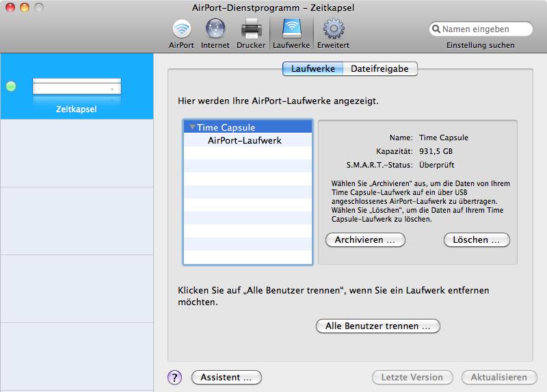547x392 pixels.
Task: Select the AirPort-Laufwerk list entry
Action: (248, 140)
